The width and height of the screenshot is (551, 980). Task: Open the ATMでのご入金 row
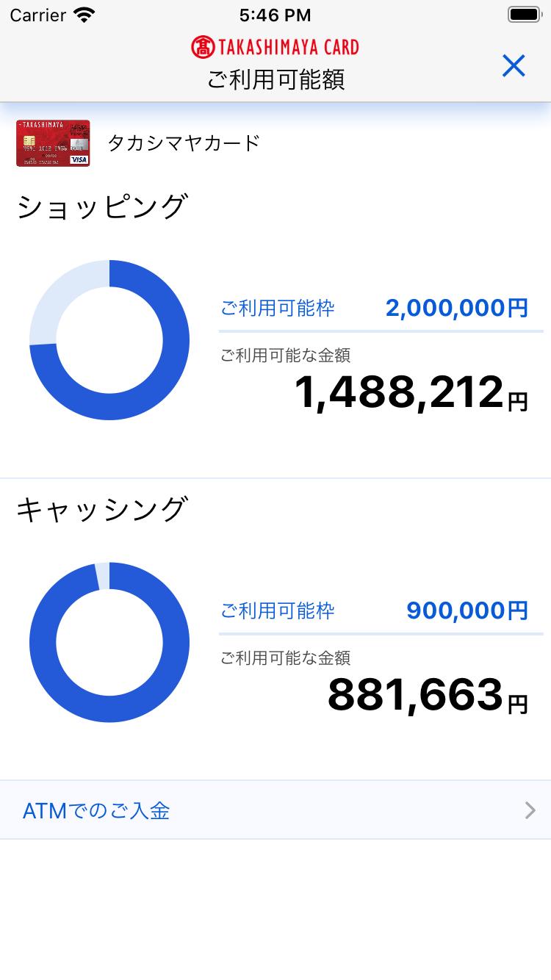point(275,810)
